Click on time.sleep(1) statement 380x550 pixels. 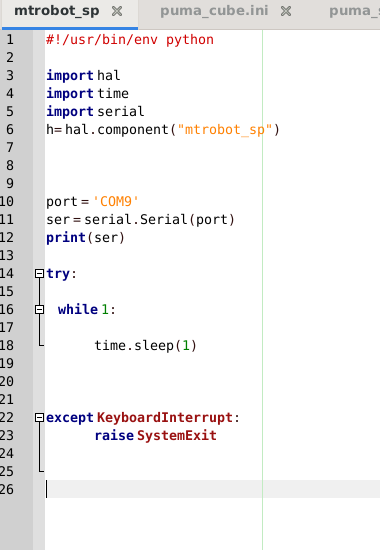(x=145, y=346)
